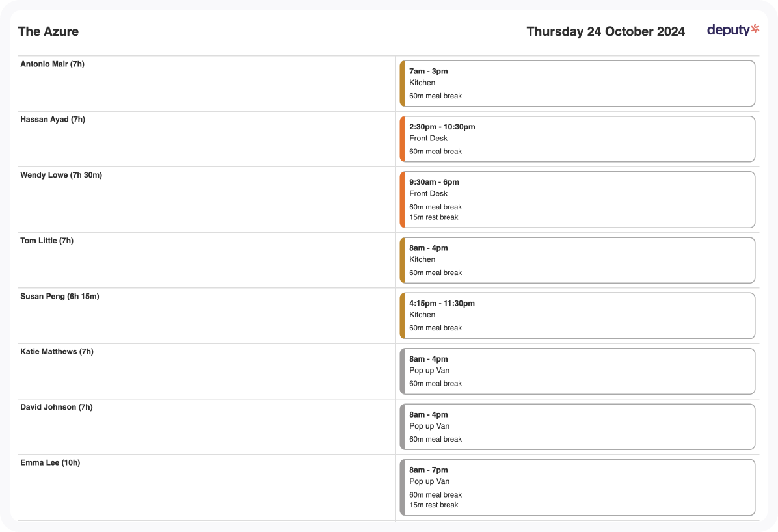Open Wendy Lowe's 9:30am - 6pm Front Desk shift

pos(578,199)
